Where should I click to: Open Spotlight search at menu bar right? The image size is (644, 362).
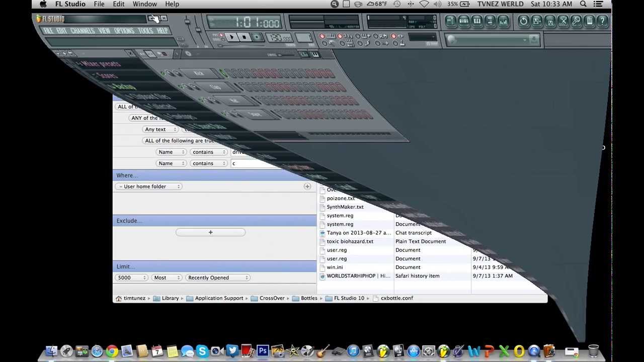(x=583, y=4)
